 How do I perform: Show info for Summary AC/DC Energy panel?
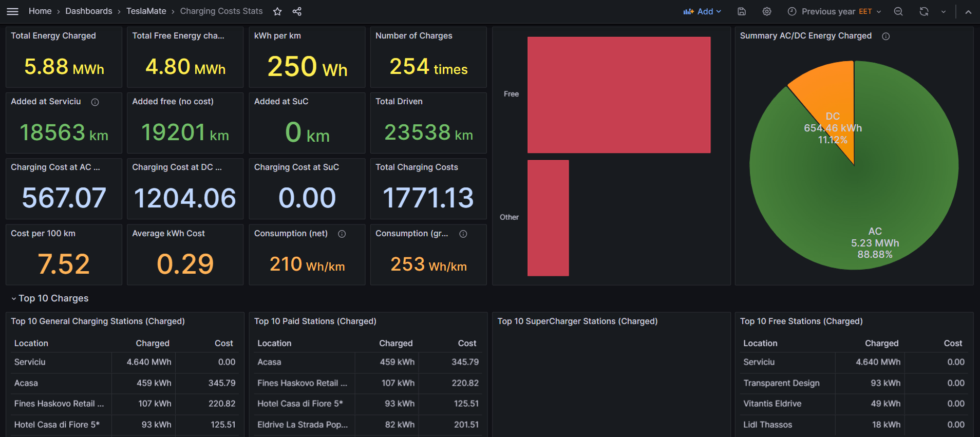886,36
